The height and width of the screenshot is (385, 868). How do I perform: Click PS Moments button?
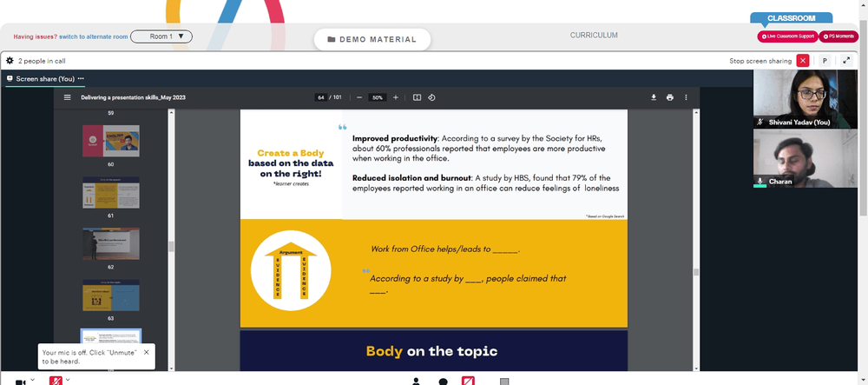pos(838,37)
